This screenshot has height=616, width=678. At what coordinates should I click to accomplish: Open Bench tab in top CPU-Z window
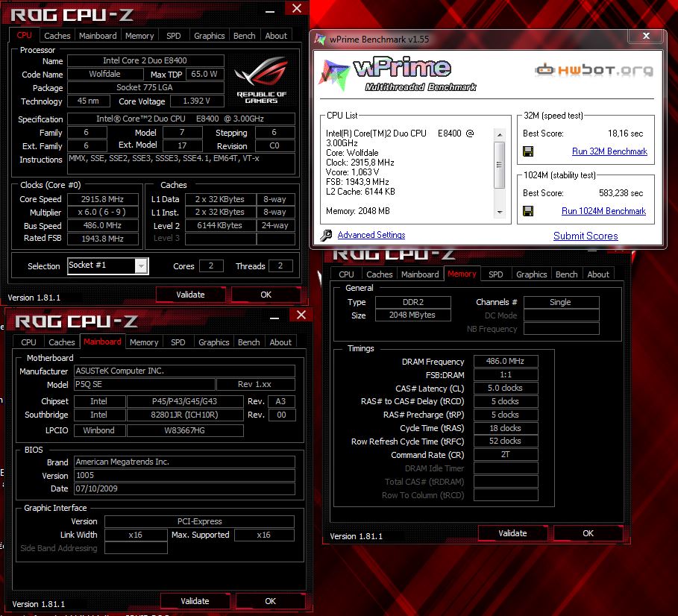click(245, 36)
